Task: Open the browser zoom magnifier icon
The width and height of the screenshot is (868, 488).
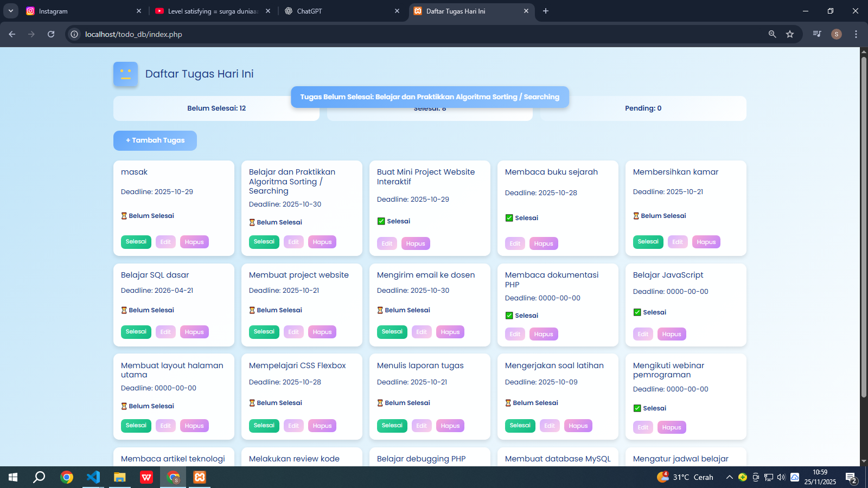Action: (x=772, y=34)
